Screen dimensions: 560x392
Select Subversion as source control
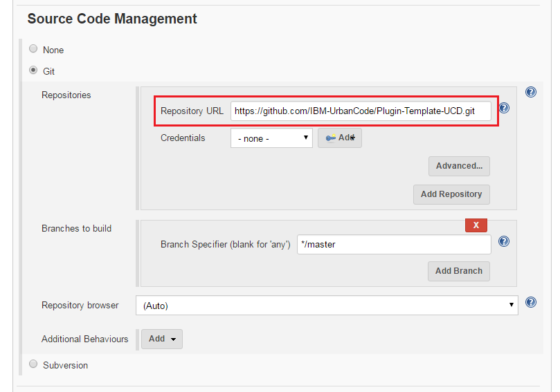tap(33, 364)
